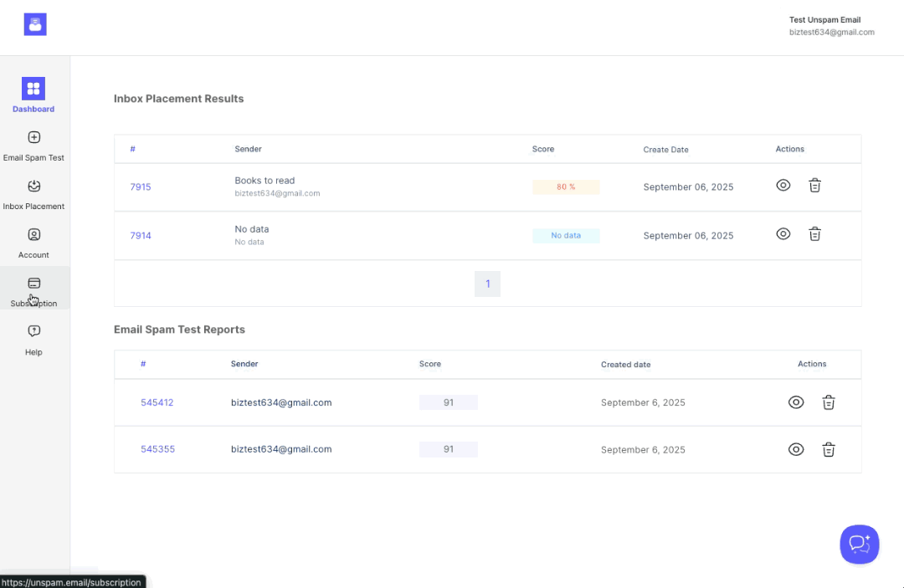Click September 6, 2025 date for 545412
This screenshot has height=588, width=904.
pyautogui.click(x=643, y=402)
